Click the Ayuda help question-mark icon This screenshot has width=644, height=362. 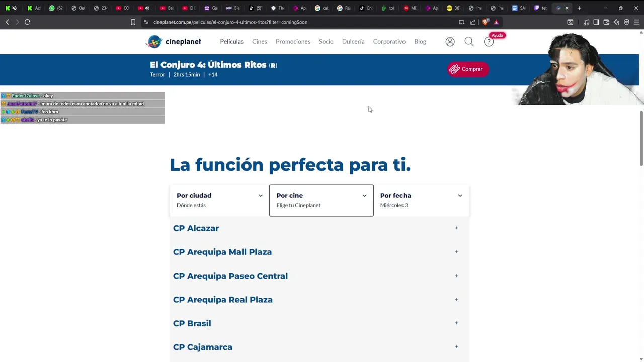point(489,42)
